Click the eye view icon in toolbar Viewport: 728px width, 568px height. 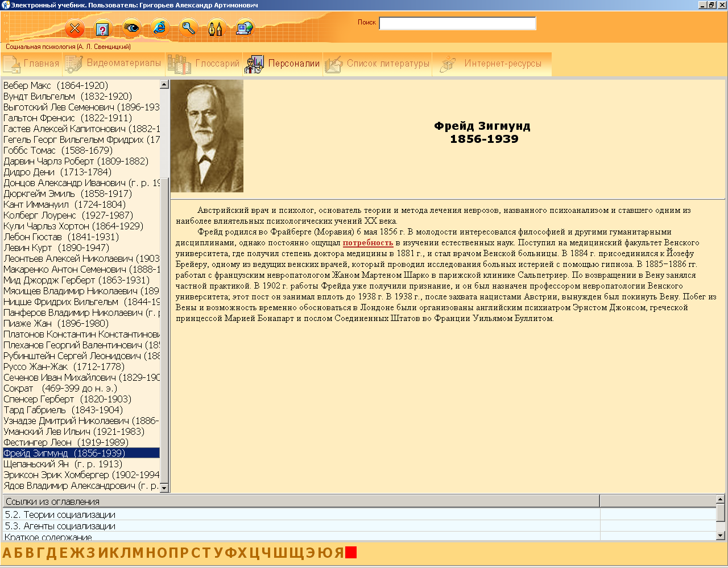click(131, 28)
